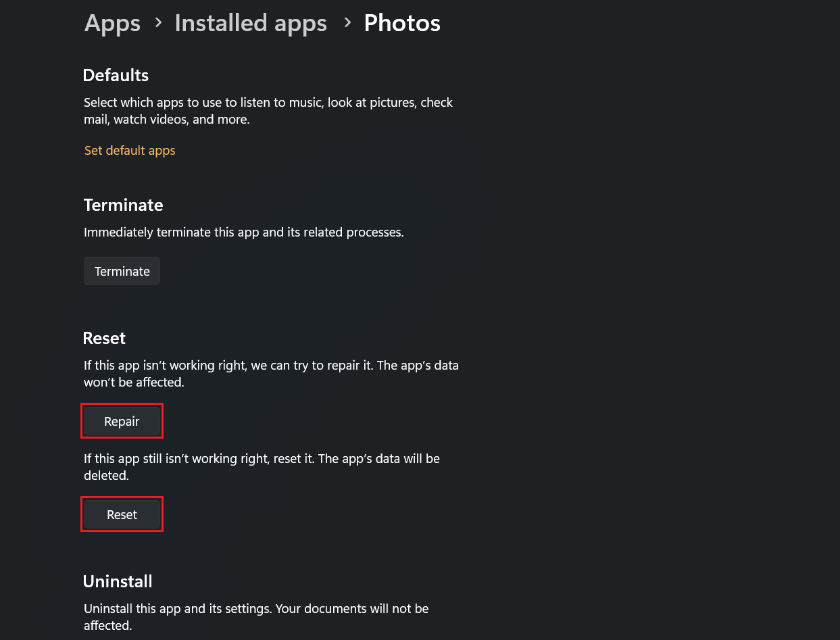Click chevron between Apps and Installed apps
Viewport: 840px width, 640px height.
point(158,23)
